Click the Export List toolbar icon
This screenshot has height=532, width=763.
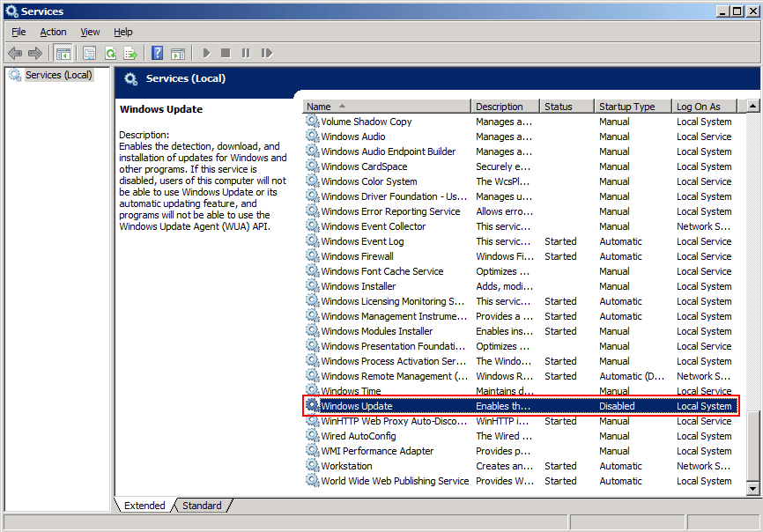pos(130,53)
